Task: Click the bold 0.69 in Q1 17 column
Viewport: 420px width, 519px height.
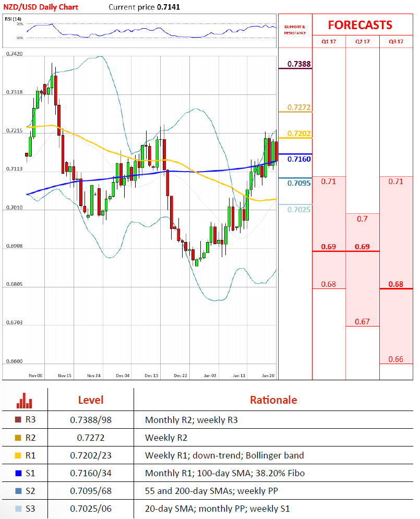Action: [328, 247]
